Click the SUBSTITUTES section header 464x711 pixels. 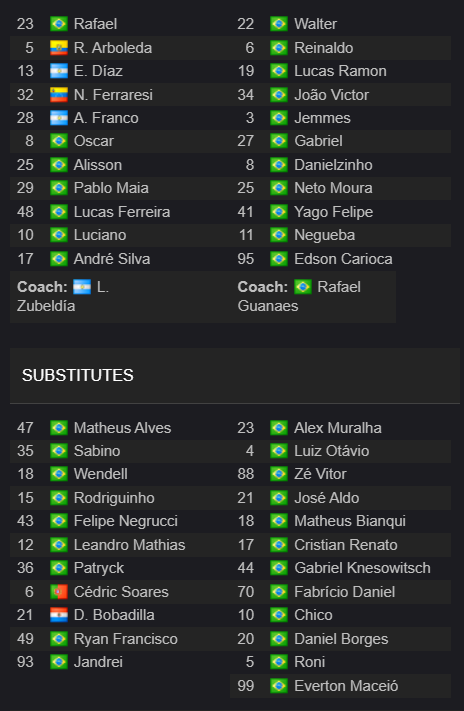[78, 375]
